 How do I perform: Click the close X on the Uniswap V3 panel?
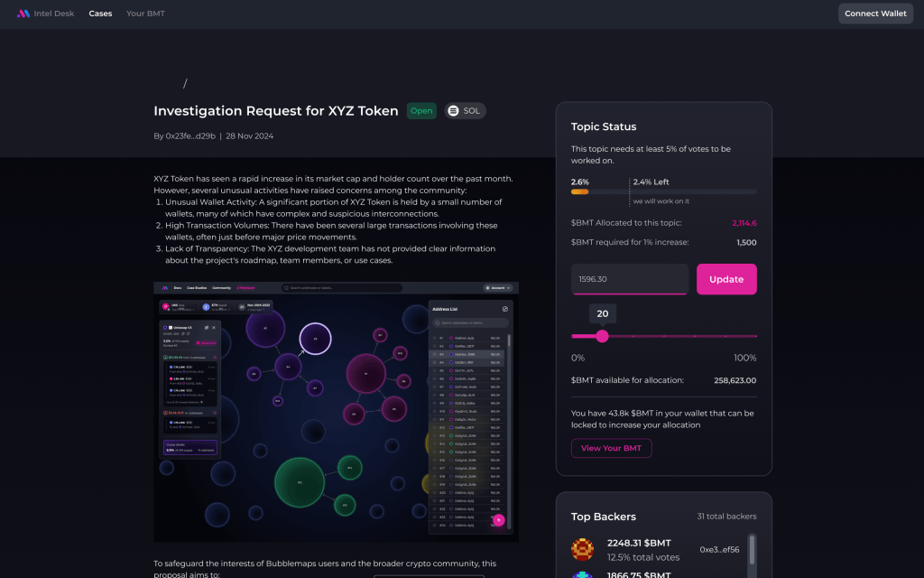pyautogui.click(x=214, y=327)
